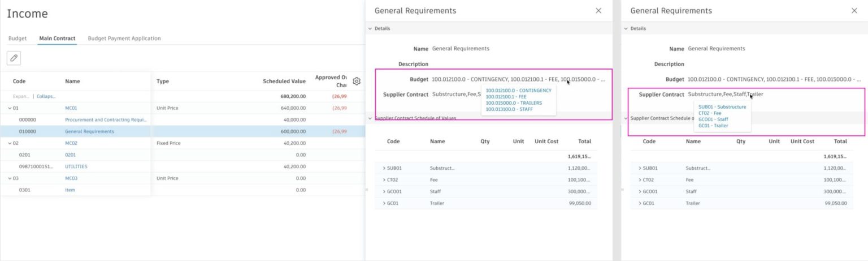This screenshot has width=868, height=261.
Task: Expand GC01 row in right panel
Action: coord(640,203)
